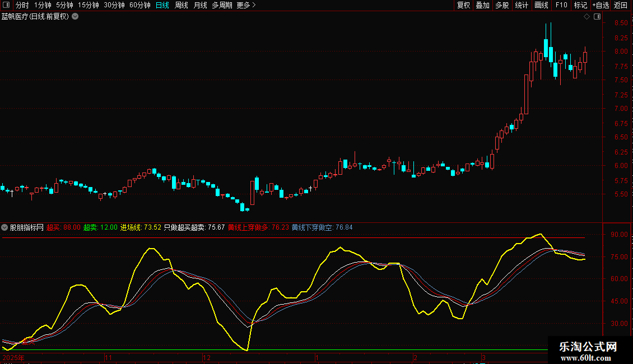Open indicator dropdown beside 股朋指标网
Image resolution: width=633 pixels, height=364 pixels.
pyautogui.click(x=4, y=227)
